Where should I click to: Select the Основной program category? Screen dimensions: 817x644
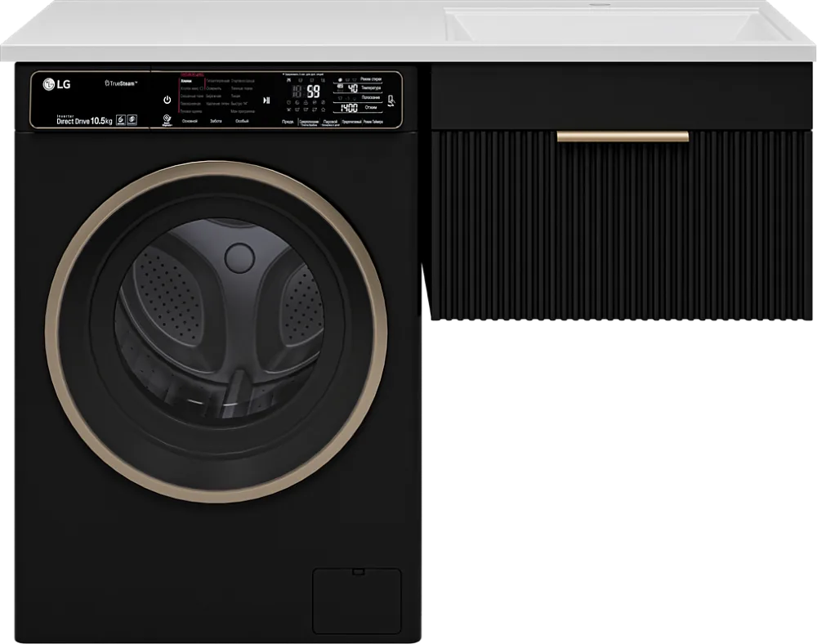190,121
